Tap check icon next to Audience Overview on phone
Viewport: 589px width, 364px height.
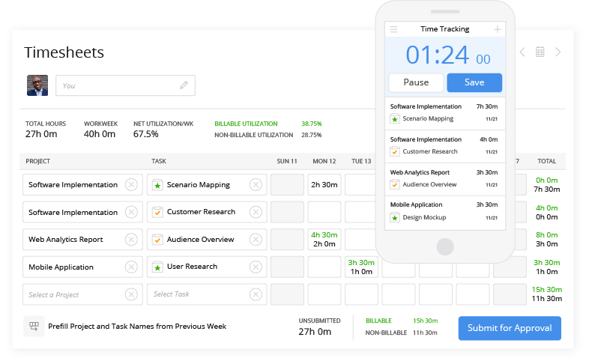coord(394,185)
